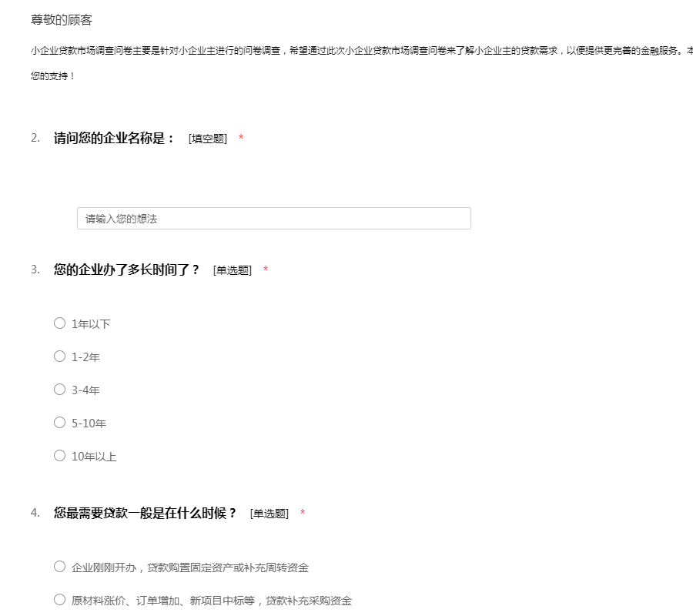
Task: Click the red asterisk beside question 2
Action: 241,139
